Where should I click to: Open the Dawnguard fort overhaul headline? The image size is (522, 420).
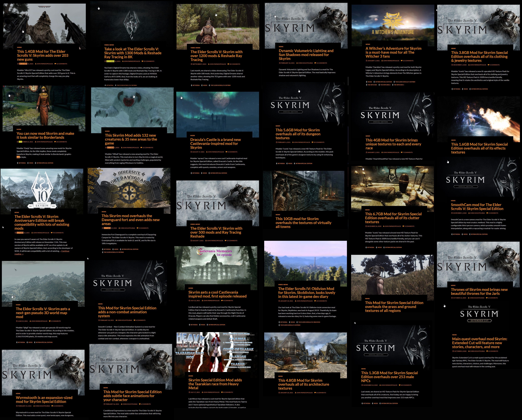pyautogui.click(x=130, y=220)
